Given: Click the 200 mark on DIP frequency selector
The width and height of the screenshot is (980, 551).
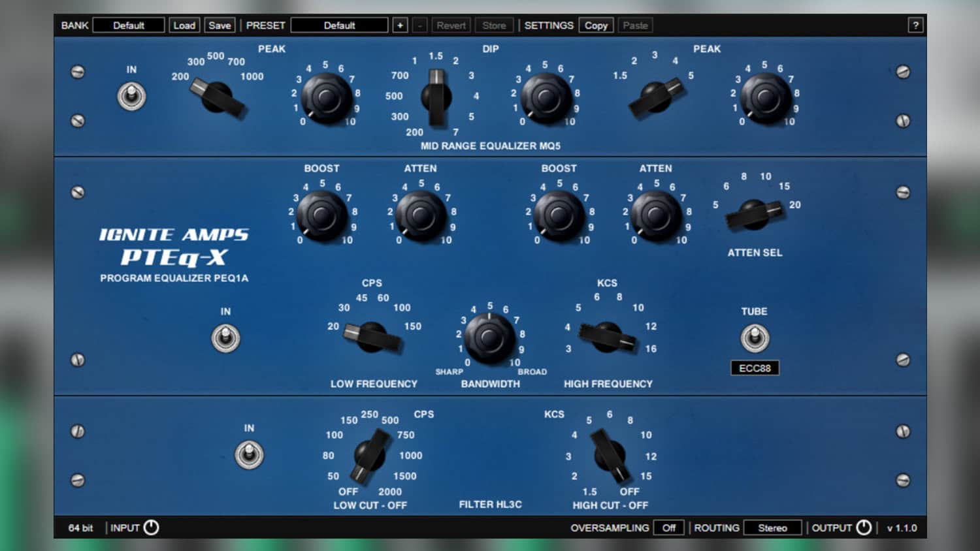Looking at the screenshot, I should [x=414, y=132].
